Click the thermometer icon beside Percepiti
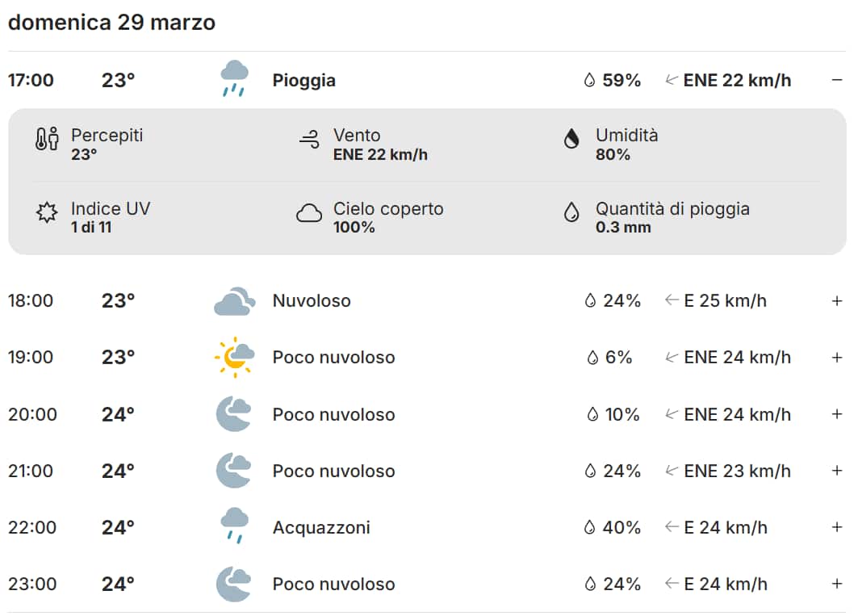858x616 pixels. pos(47,140)
